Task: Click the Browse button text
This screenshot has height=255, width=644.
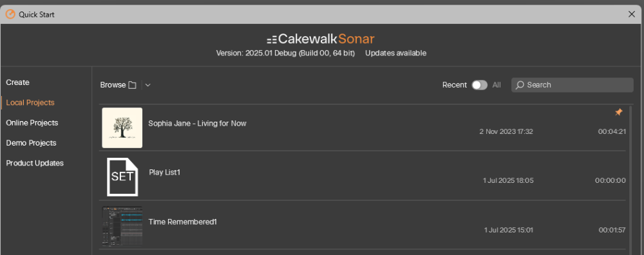Action: [x=113, y=85]
